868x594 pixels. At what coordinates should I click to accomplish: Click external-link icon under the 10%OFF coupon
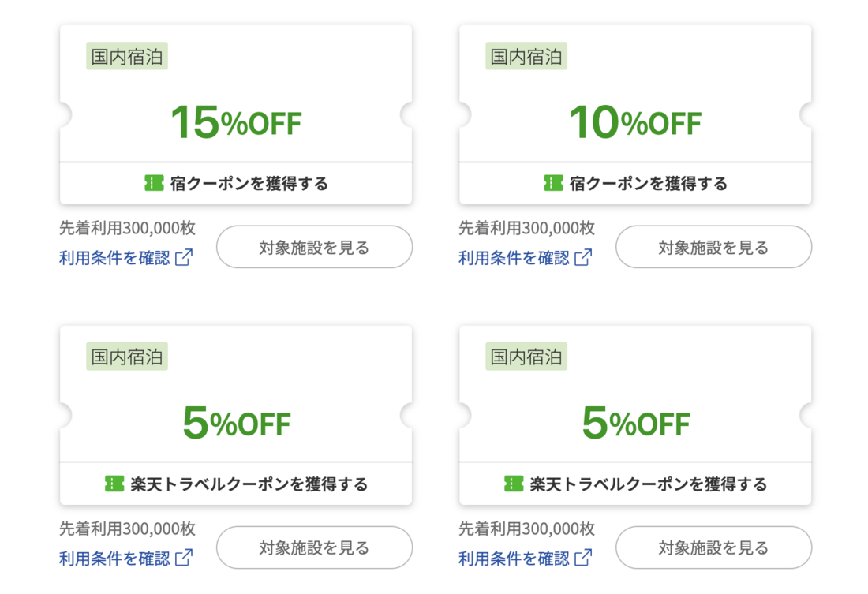tap(583, 258)
